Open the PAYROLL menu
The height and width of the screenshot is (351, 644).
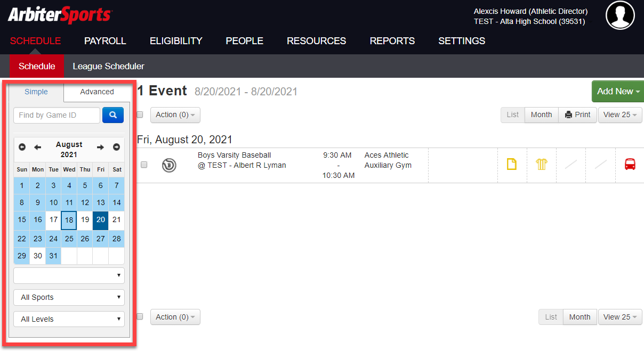(105, 41)
